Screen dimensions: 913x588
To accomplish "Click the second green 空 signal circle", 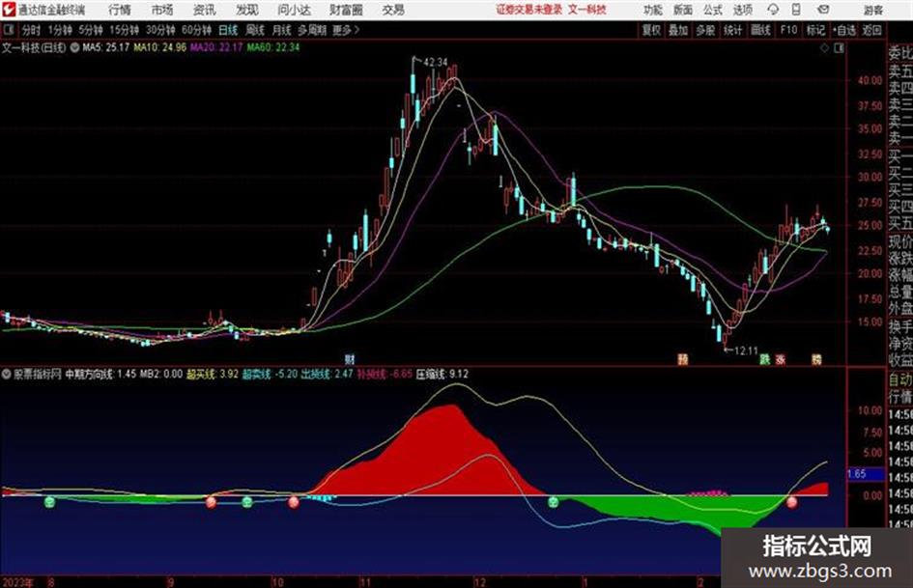I will 247,501.
